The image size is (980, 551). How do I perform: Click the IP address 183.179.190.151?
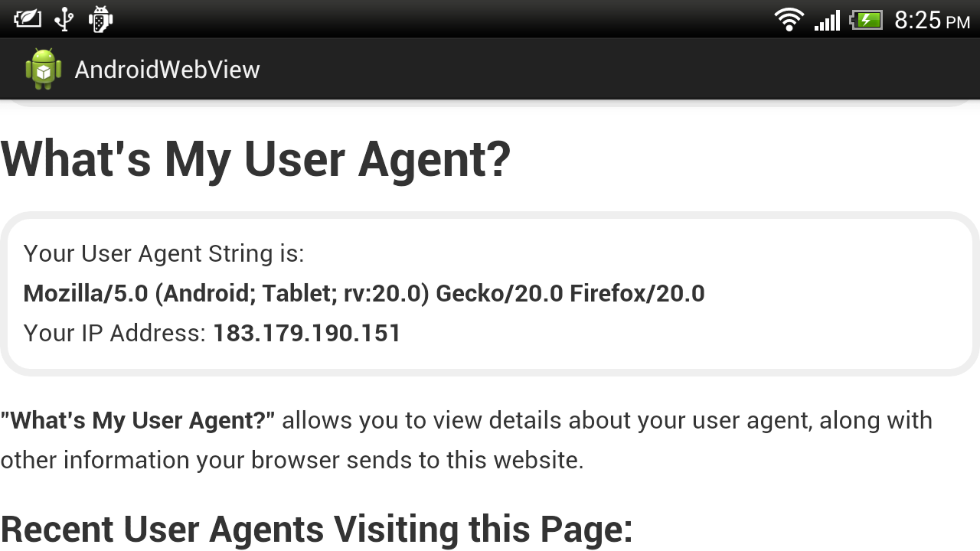pyautogui.click(x=306, y=333)
